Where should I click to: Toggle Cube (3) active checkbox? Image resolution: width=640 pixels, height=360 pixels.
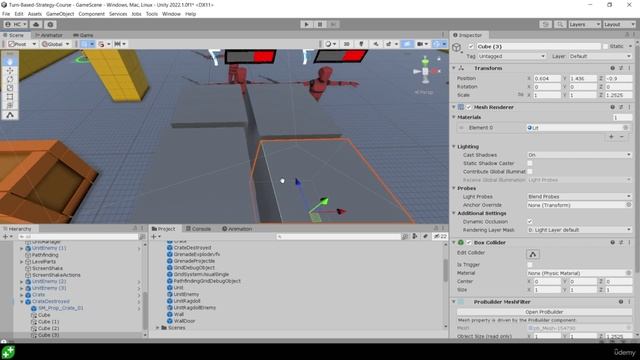click(x=471, y=47)
